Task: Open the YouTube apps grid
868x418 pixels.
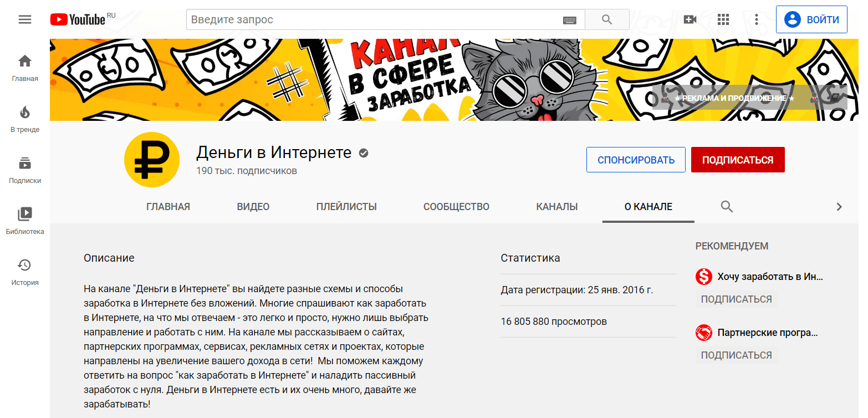Action: 723,20
